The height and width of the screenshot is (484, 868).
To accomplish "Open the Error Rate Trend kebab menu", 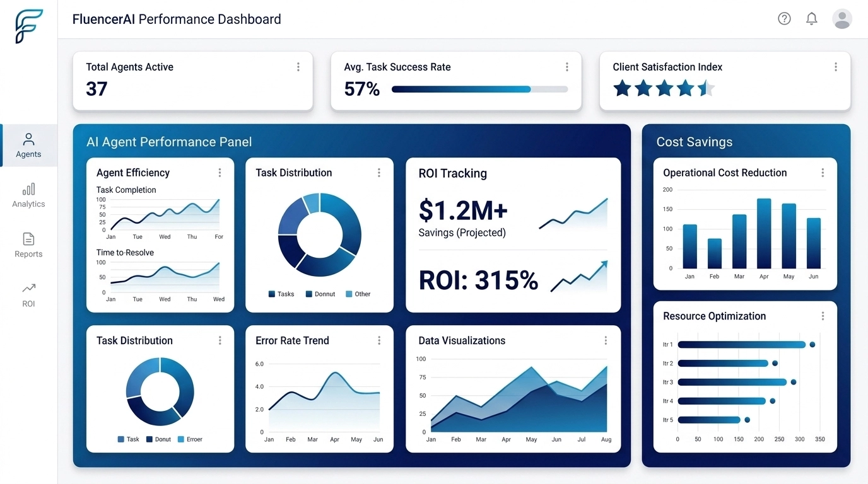I will (x=378, y=340).
